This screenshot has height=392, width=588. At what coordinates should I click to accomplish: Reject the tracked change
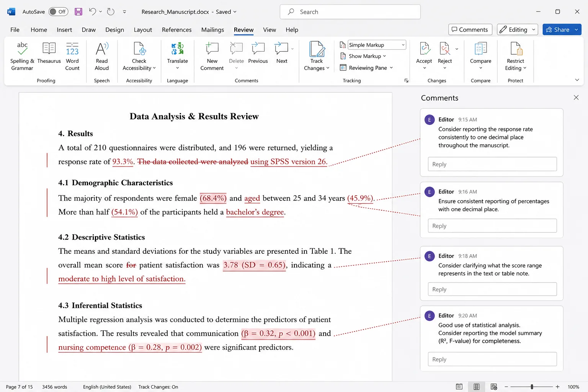coord(445,52)
